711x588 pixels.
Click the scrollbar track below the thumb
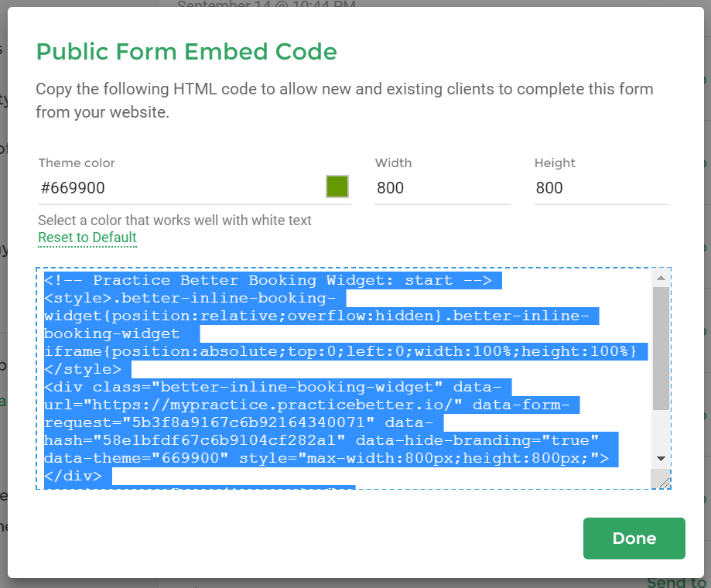point(661,429)
